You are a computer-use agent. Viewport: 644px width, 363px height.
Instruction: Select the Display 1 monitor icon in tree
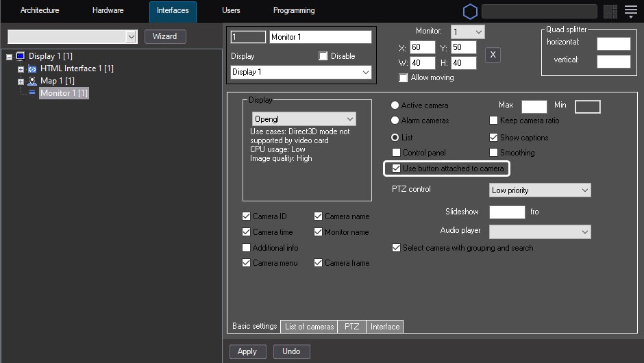click(20, 56)
